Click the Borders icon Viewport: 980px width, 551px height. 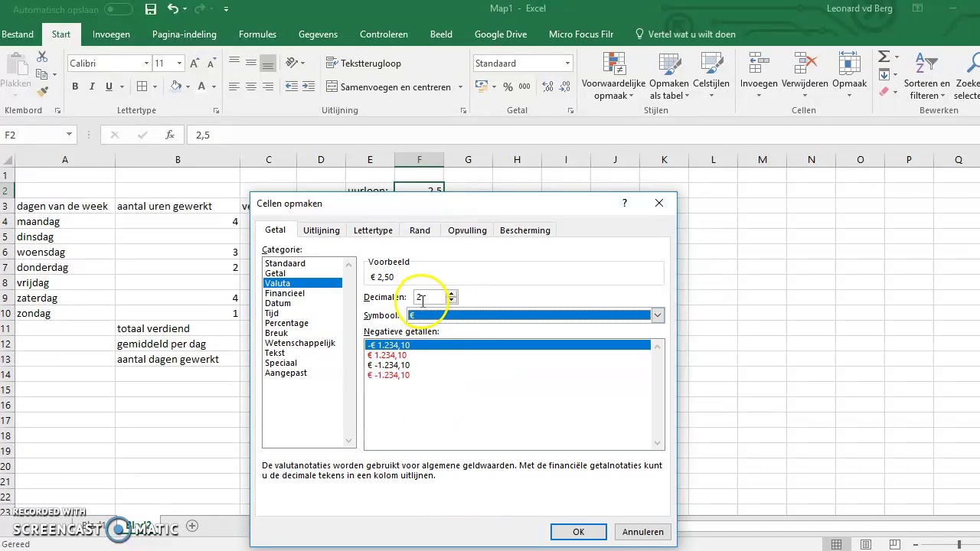[142, 86]
